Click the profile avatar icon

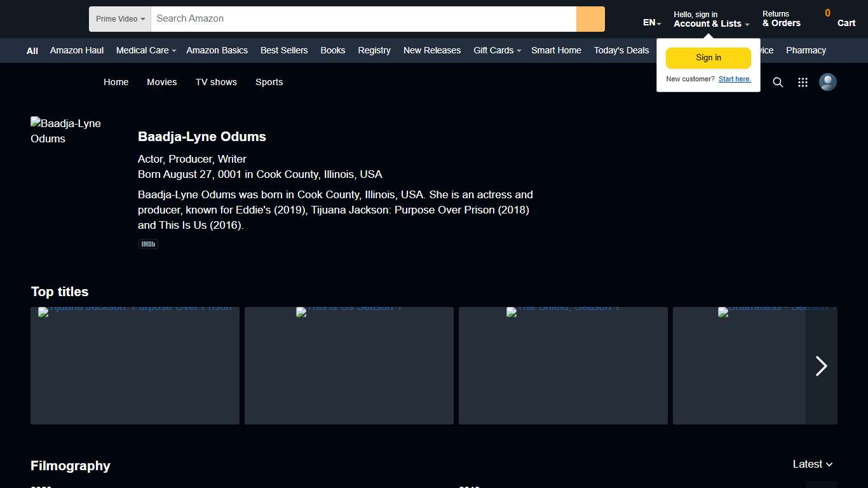[827, 82]
